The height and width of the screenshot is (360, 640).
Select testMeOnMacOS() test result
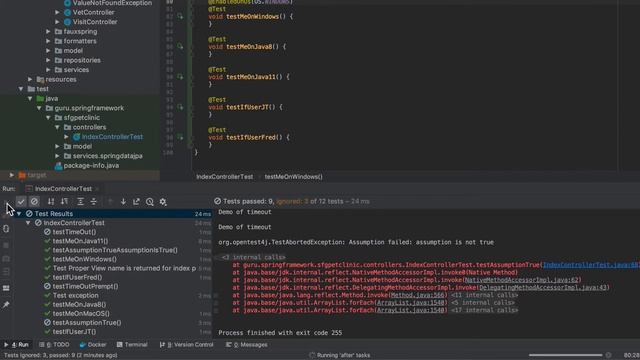(81, 313)
